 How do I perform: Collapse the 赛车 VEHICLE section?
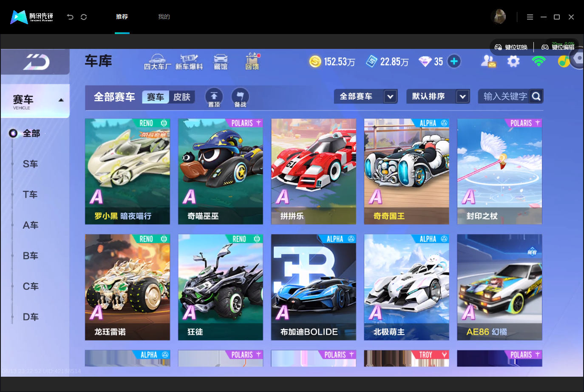(35, 101)
